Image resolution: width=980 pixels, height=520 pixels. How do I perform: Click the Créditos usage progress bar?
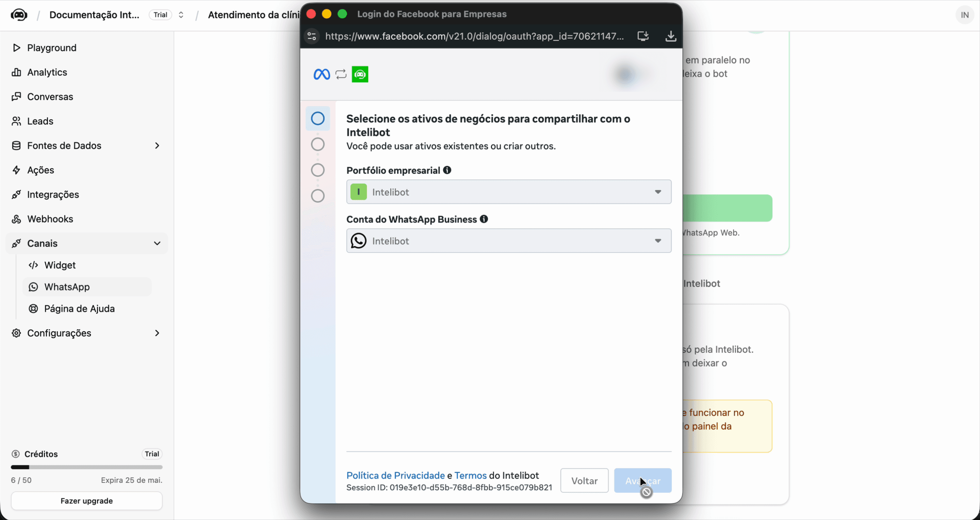pyautogui.click(x=87, y=467)
